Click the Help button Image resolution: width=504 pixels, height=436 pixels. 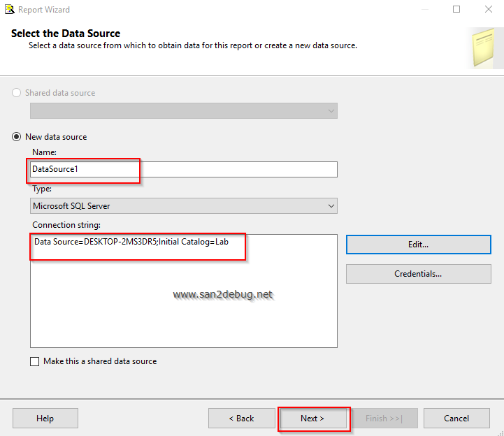[x=45, y=419]
